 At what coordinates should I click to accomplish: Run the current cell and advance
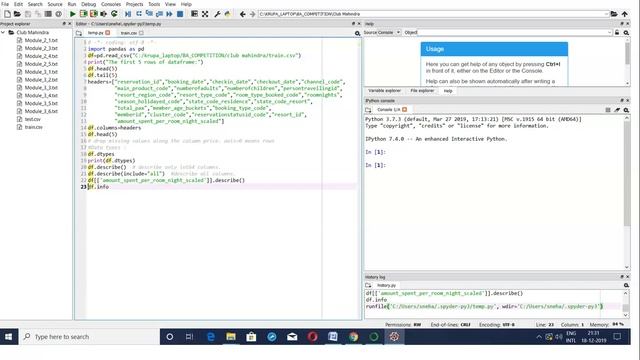[x=93, y=14]
